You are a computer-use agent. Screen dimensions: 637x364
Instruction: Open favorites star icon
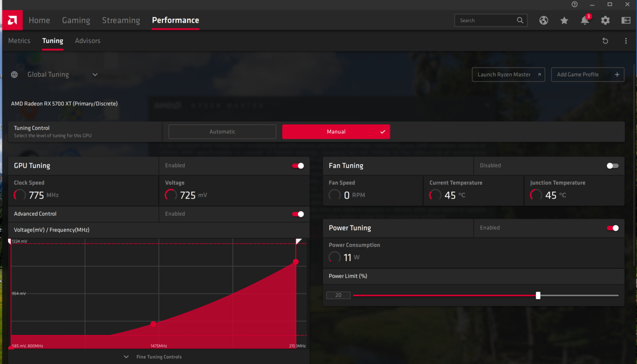coord(564,20)
